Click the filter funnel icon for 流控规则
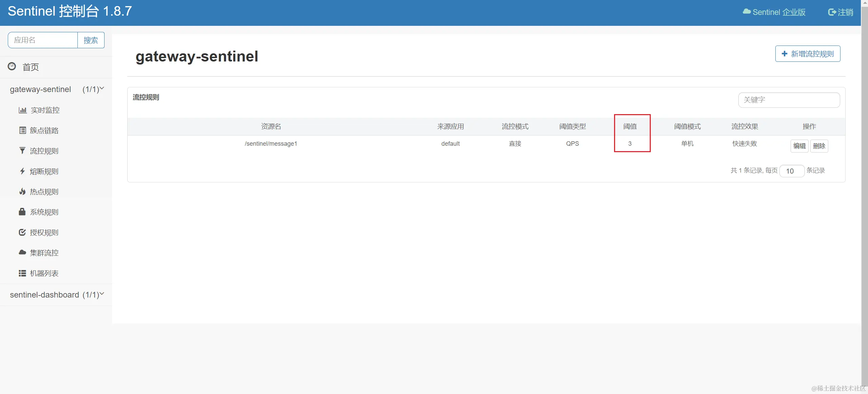 point(22,151)
